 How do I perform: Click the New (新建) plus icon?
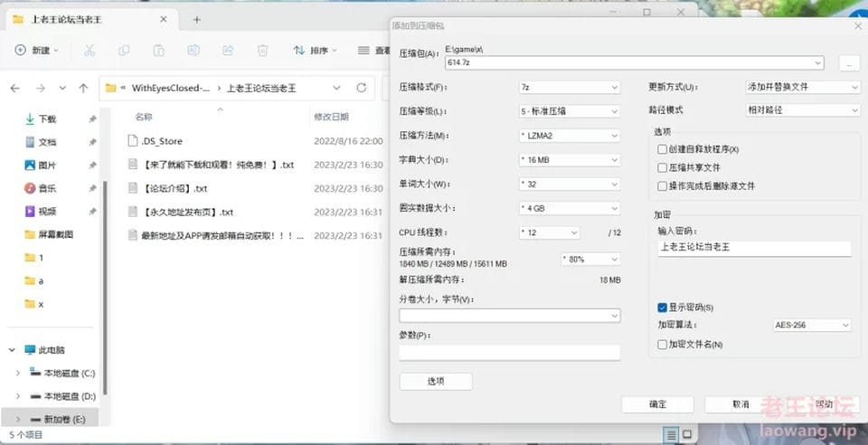click(x=21, y=51)
